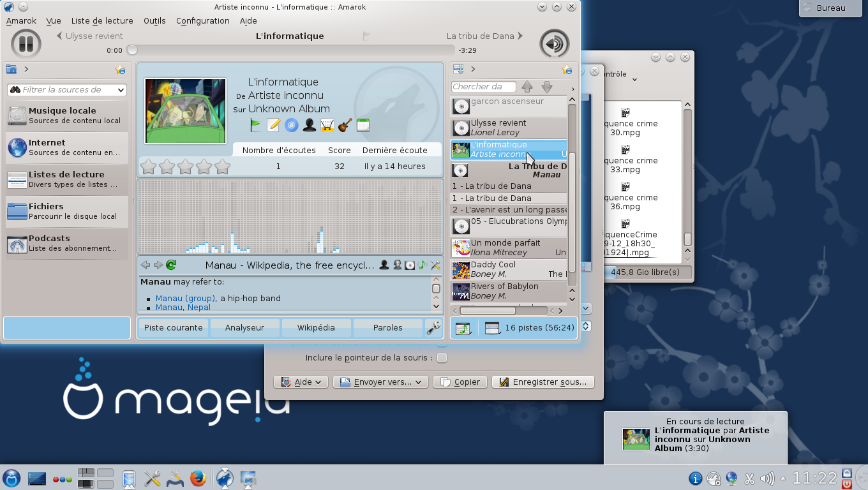This screenshot has height=490, width=868.
Task: Check 'Inclure le pointeur de la souris' checkbox
Action: point(442,358)
